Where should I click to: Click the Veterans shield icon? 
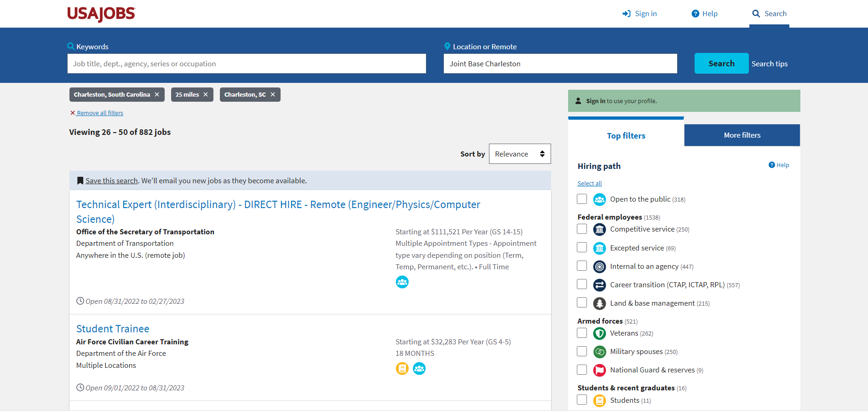[x=599, y=333]
